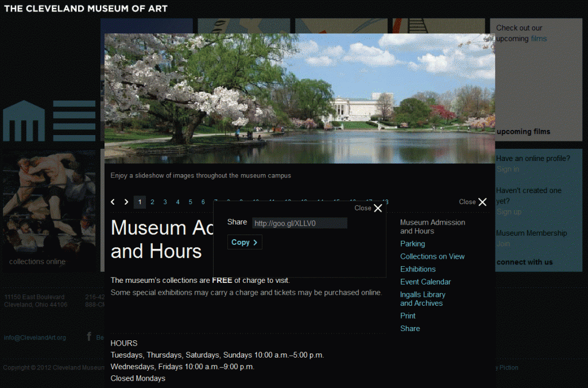The image size is (588, 388).
Task: Open the Exhibitions link
Action: click(418, 269)
